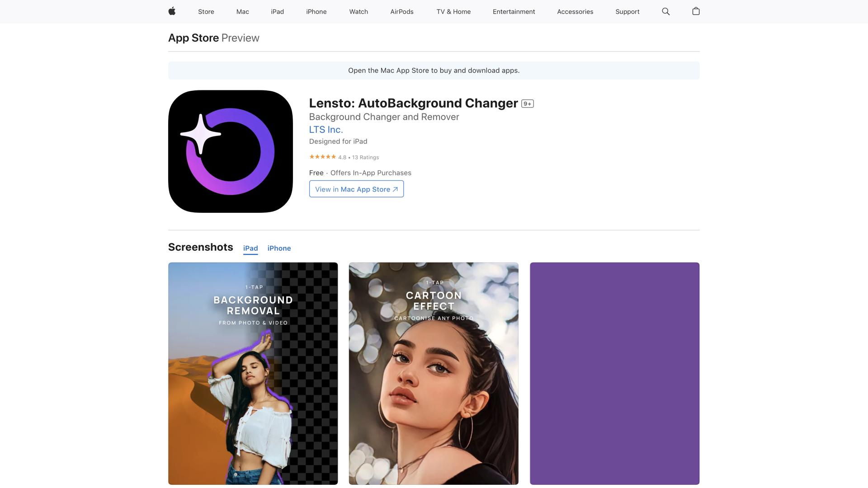Click View in Mac App Store button
868x488 pixels.
356,189
